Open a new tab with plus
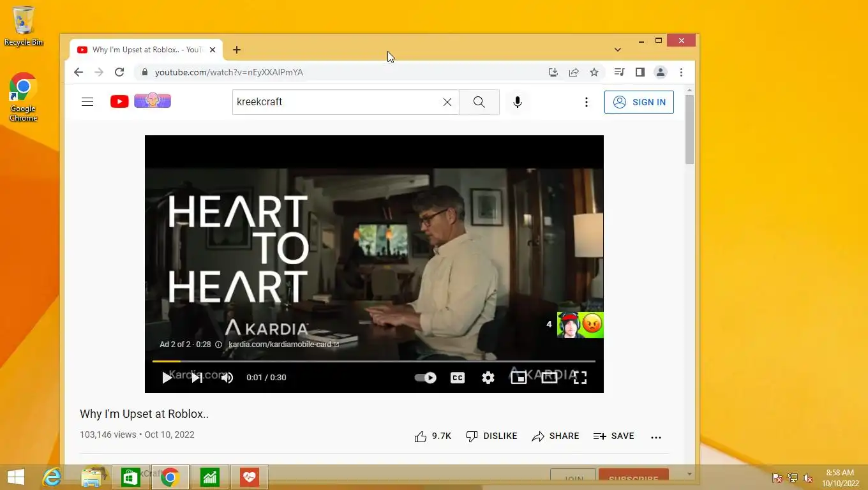Viewport: 868px width, 490px height. tap(237, 50)
